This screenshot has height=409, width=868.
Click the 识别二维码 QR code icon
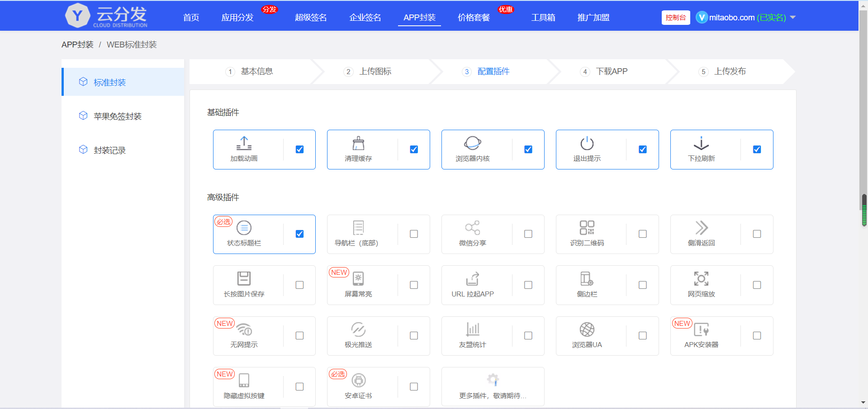click(587, 228)
